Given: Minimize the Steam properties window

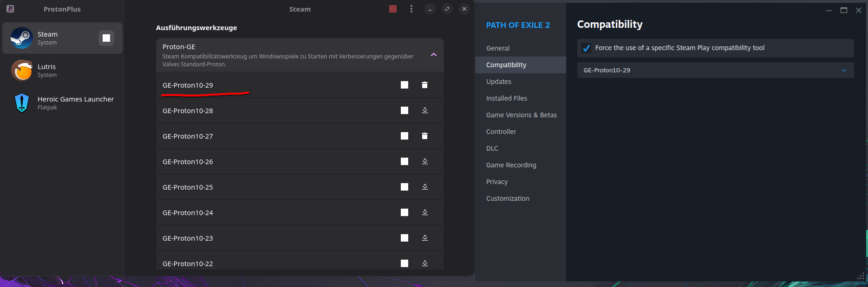Looking at the screenshot, I should click(x=829, y=10).
